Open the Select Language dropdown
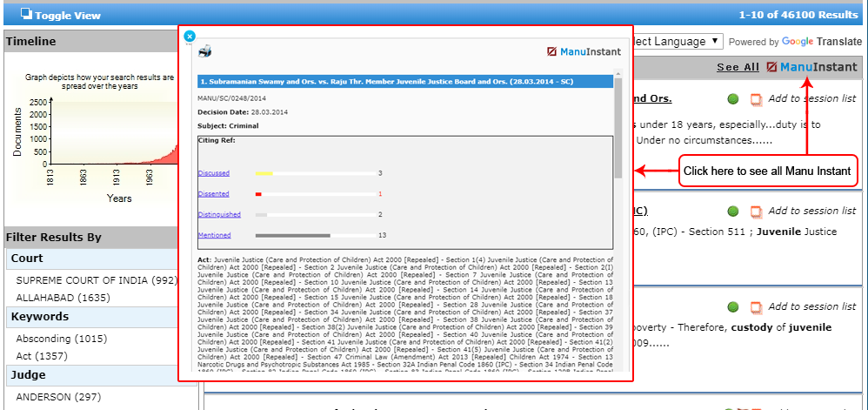Viewport: 868px width, 410px height. point(675,41)
